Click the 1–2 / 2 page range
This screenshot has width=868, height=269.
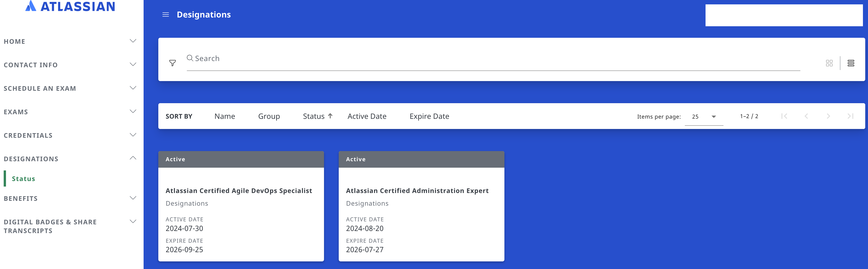[749, 116]
